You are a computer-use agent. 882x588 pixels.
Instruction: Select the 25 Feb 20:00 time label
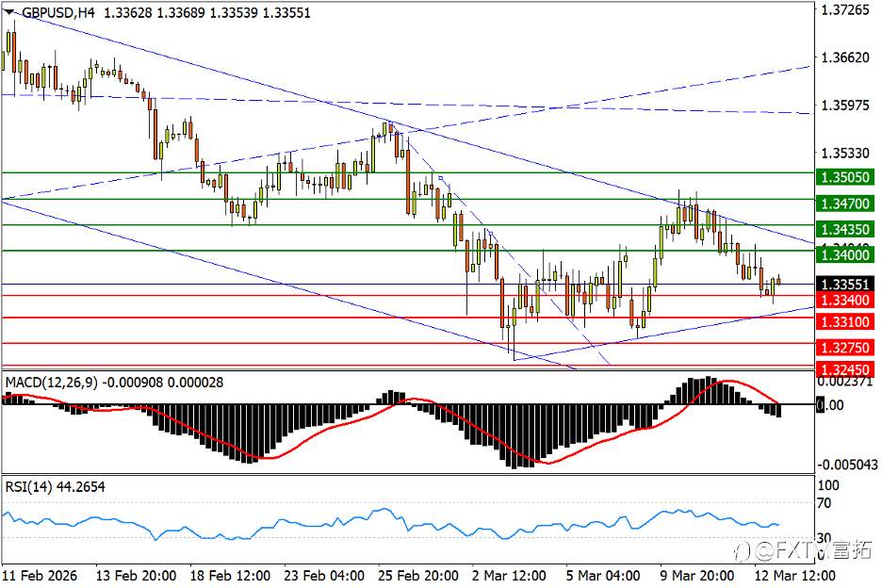coord(418,576)
